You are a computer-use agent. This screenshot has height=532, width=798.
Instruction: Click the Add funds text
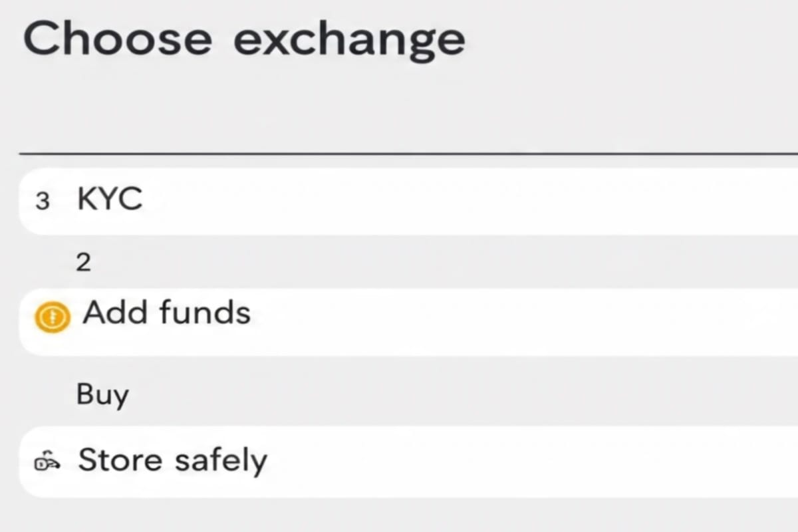[x=166, y=312]
